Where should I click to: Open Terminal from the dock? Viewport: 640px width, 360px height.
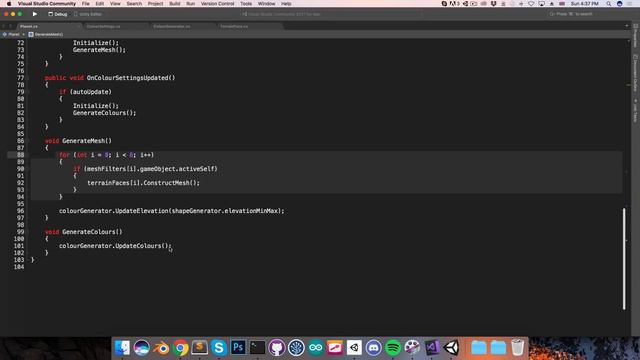coord(257,348)
